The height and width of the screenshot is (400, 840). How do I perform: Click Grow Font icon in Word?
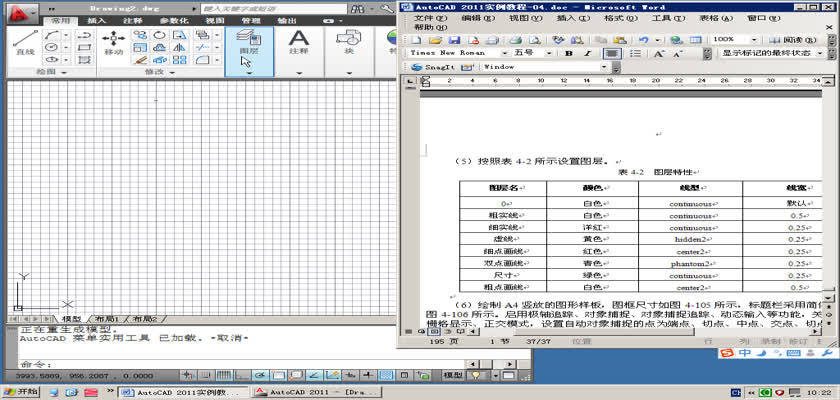[659, 54]
